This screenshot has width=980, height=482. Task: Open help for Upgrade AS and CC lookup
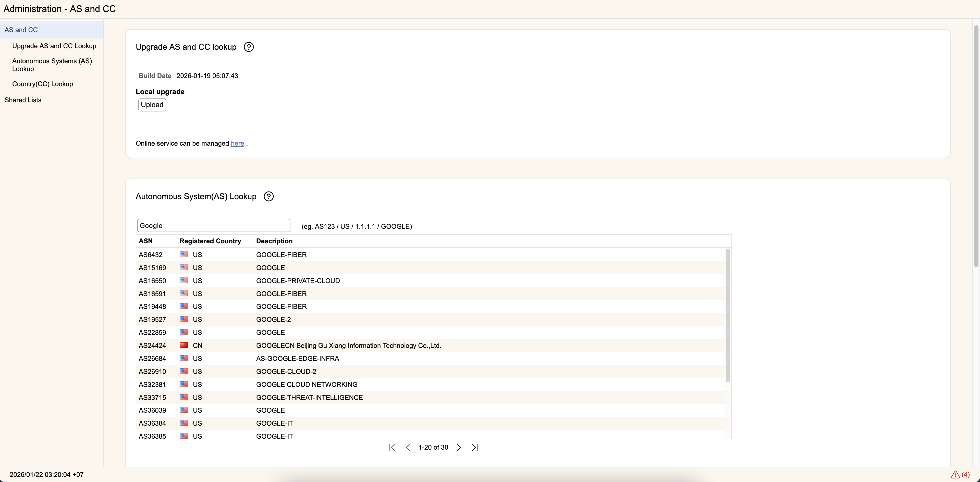[249, 47]
